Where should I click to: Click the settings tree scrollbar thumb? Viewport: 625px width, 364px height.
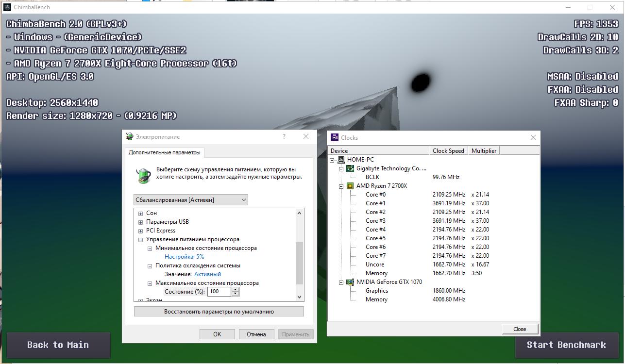pyautogui.click(x=300, y=263)
